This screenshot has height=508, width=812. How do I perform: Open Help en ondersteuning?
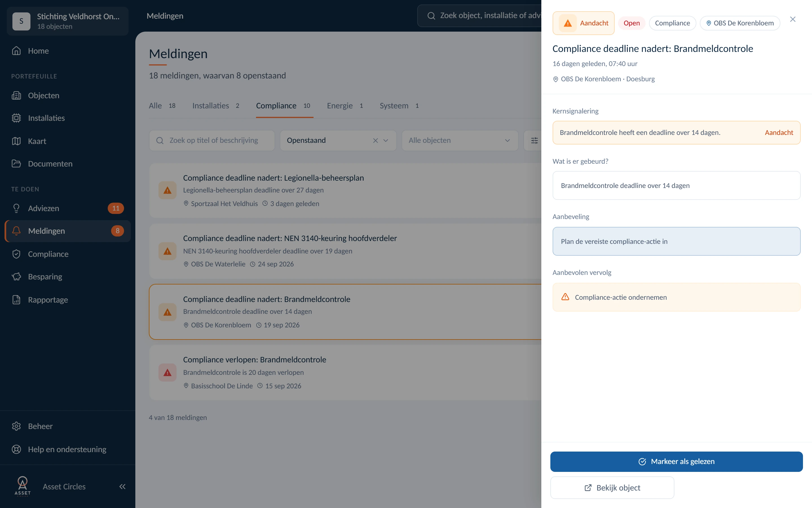tap(67, 449)
